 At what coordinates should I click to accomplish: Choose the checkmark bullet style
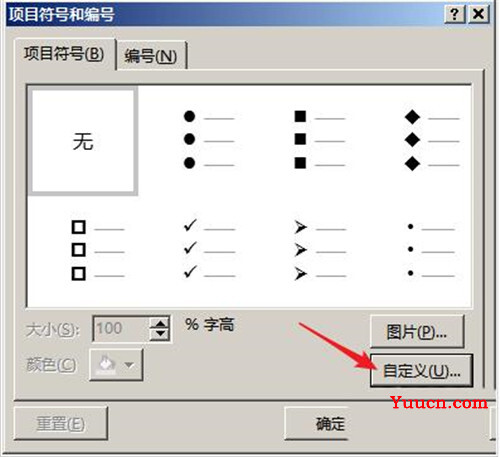pyautogui.click(x=209, y=250)
